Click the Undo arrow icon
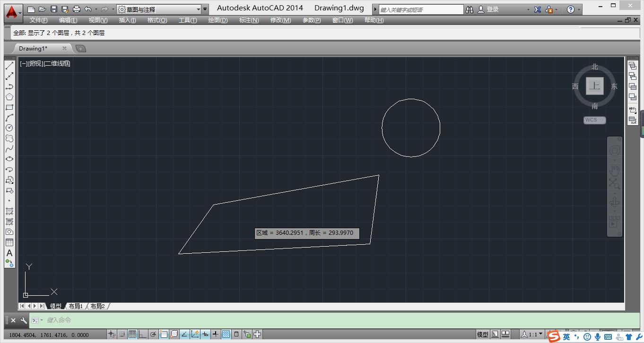Viewport: 644px width, 343px height. tap(88, 9)
